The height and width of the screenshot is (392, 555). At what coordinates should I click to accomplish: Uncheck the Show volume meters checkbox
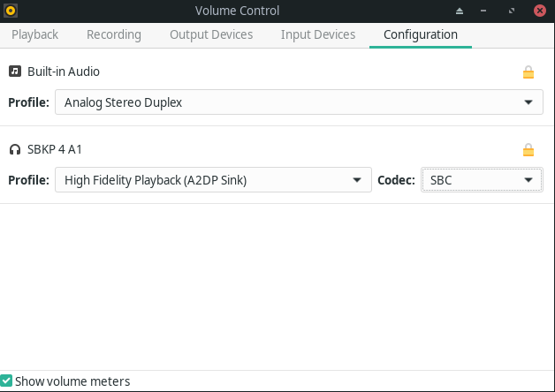click(6, 381)
